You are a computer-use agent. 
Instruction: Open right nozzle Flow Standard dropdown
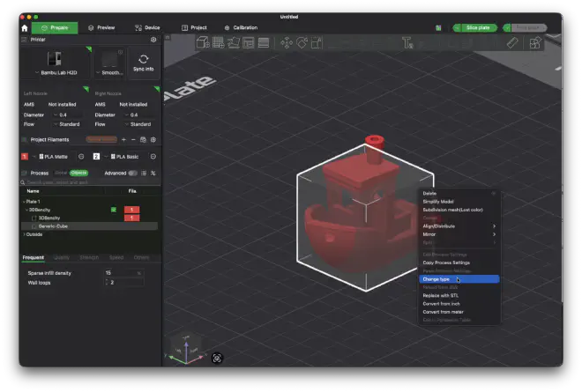pyautogui.click(x=138, y=124)
